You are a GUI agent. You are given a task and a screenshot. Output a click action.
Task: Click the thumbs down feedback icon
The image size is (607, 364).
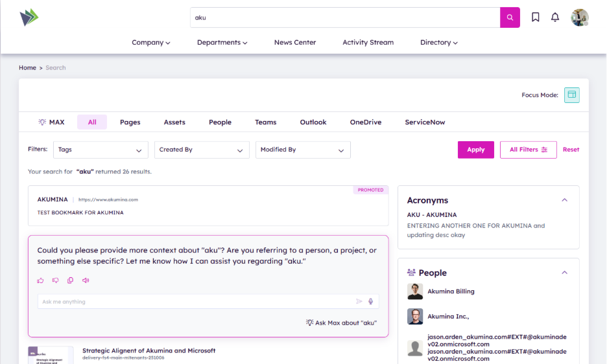(x=56, y=280)
